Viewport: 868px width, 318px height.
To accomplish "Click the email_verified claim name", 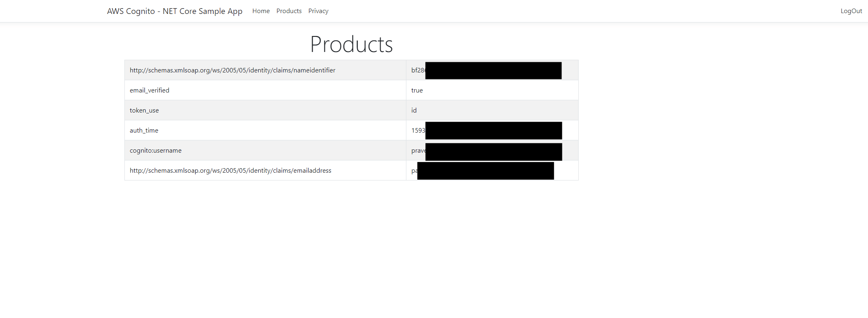I will click(x=149, y=90).
